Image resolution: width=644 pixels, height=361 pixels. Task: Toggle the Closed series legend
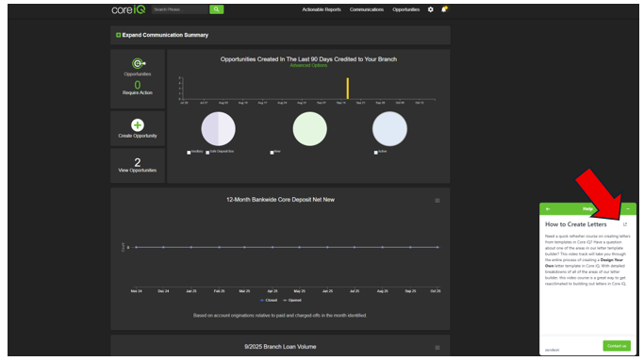tap(269, 301)
